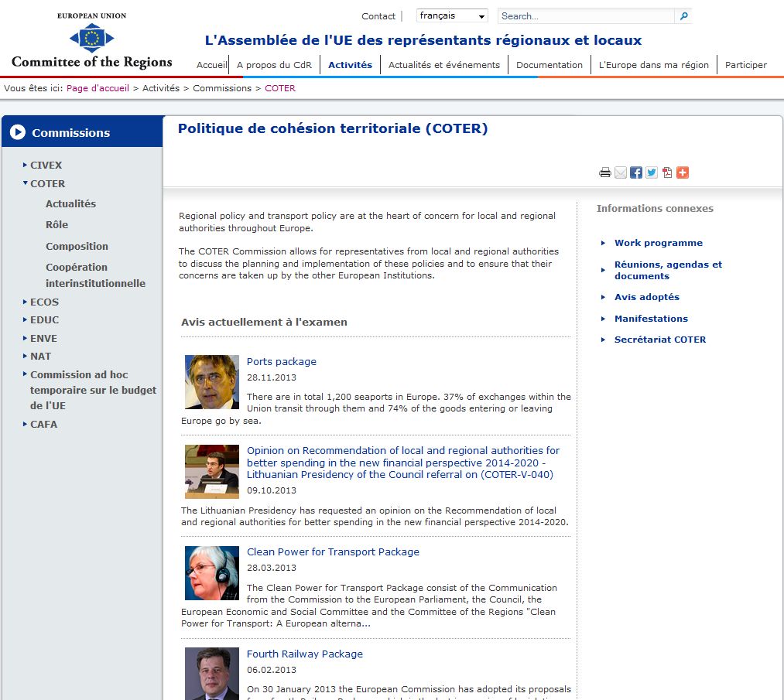
Task: Expand the EDUC commission arrow
Action: coord(25,319)
